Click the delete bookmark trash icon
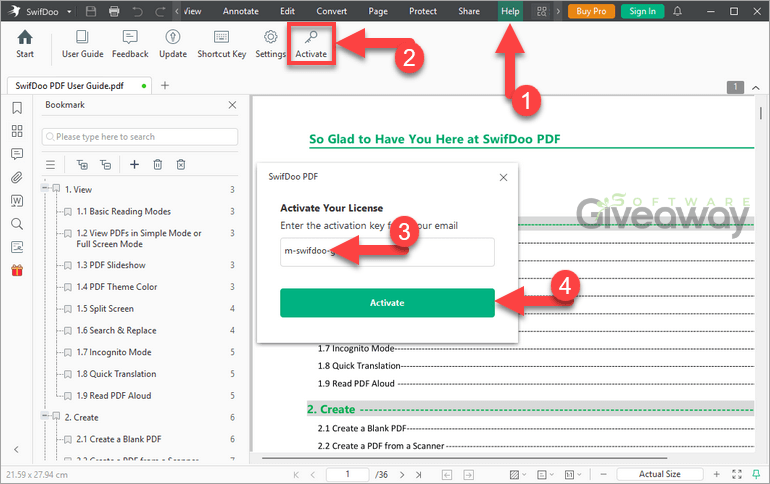 click(x=158, y=164)
